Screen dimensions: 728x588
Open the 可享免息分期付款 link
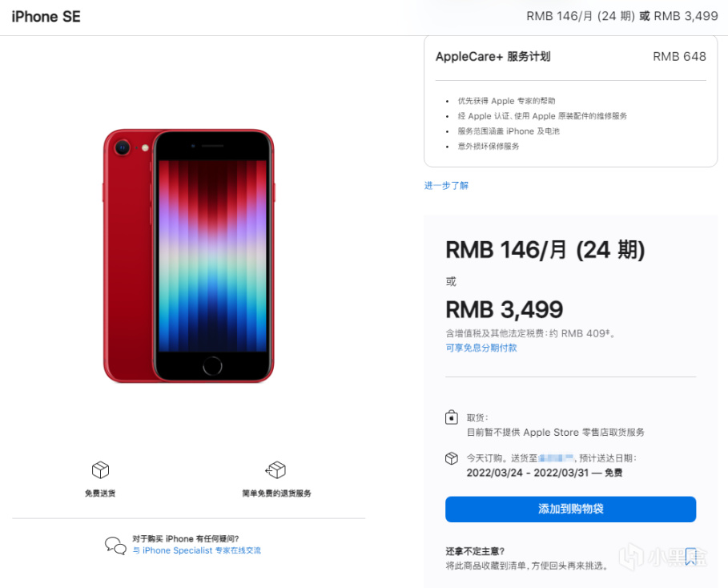(x=481, y=348)
